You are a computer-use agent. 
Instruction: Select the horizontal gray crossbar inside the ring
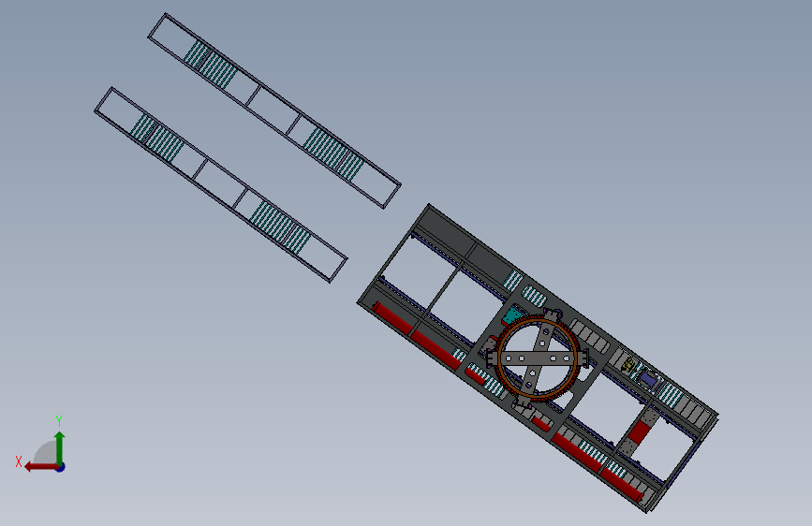537,358
